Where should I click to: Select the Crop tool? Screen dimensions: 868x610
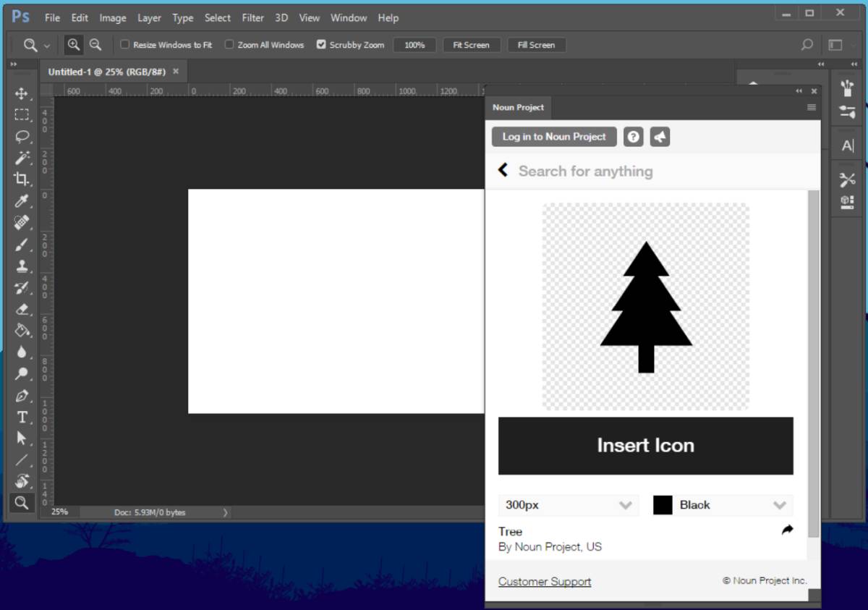coord(22,179)
